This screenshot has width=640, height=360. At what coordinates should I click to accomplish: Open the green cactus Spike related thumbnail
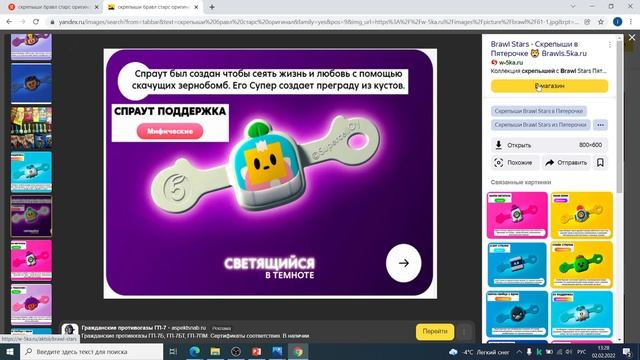582,265
